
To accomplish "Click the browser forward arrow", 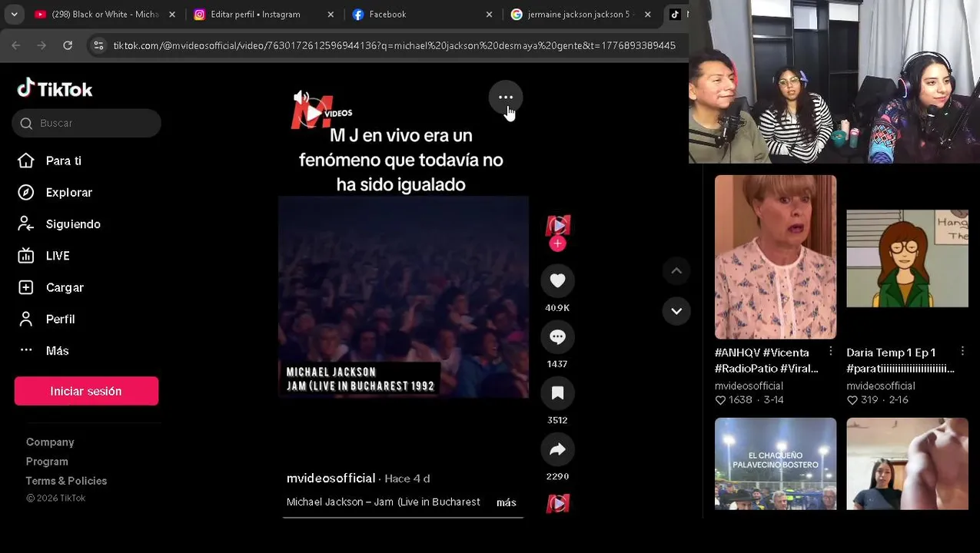I will [42, 46].
